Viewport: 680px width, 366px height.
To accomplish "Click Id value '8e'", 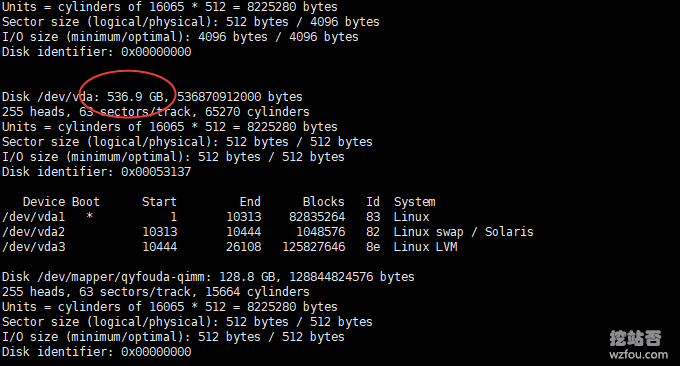I will pyautogui.click(x=373, y=247).
